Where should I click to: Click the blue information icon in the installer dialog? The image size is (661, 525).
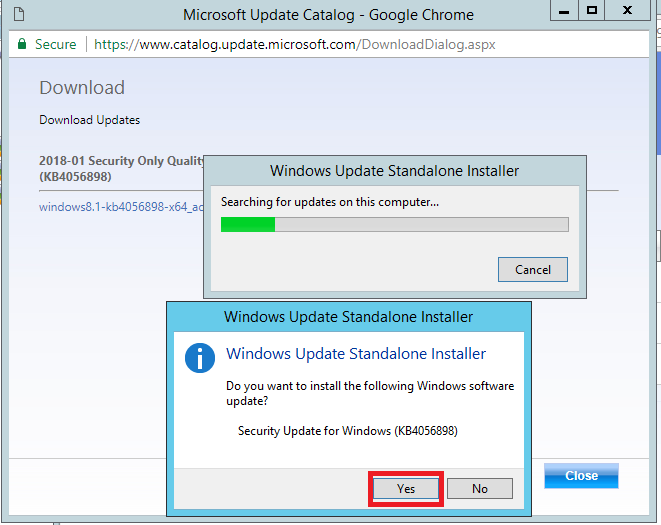click(200, 358)
